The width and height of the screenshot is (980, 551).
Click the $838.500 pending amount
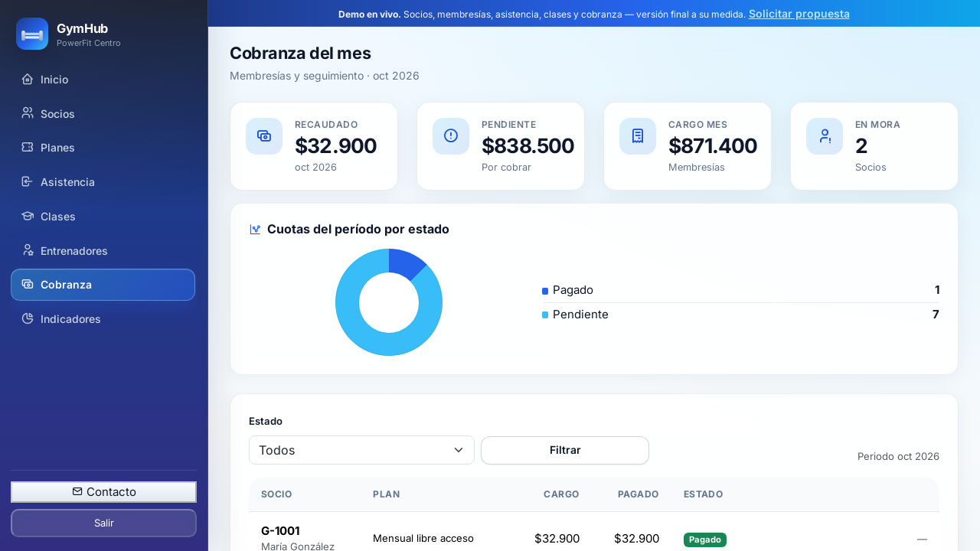pyautogui.click(x=528, y=145)
